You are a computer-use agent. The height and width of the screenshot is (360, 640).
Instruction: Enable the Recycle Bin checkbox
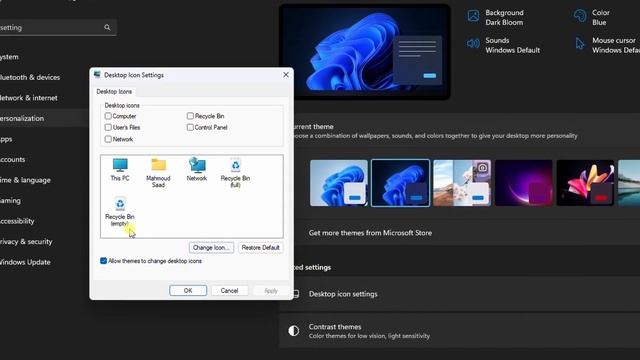pyautogui.click(x=190, y=116)
